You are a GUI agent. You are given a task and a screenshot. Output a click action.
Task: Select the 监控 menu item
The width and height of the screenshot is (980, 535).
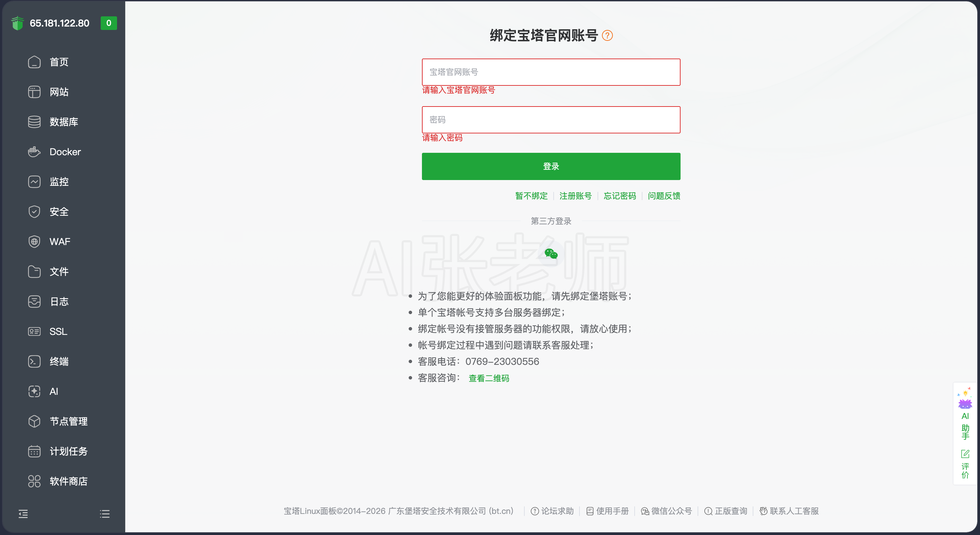[x=59, y=182]
